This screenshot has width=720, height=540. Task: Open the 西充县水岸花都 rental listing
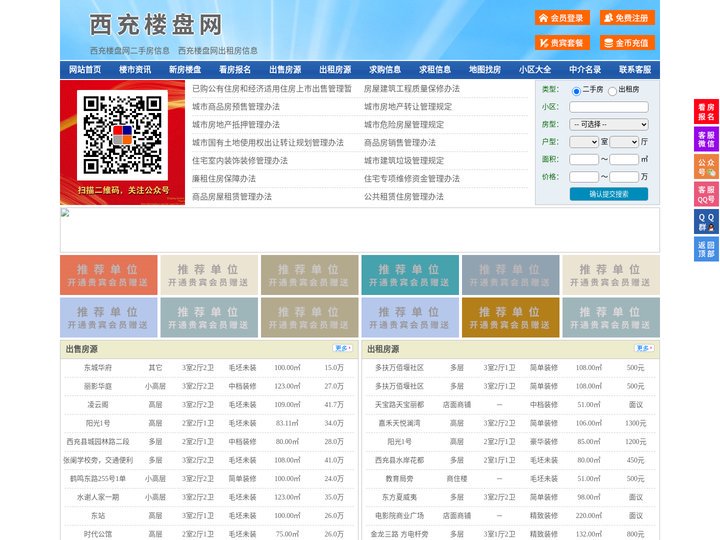click(x=399, y=460)
